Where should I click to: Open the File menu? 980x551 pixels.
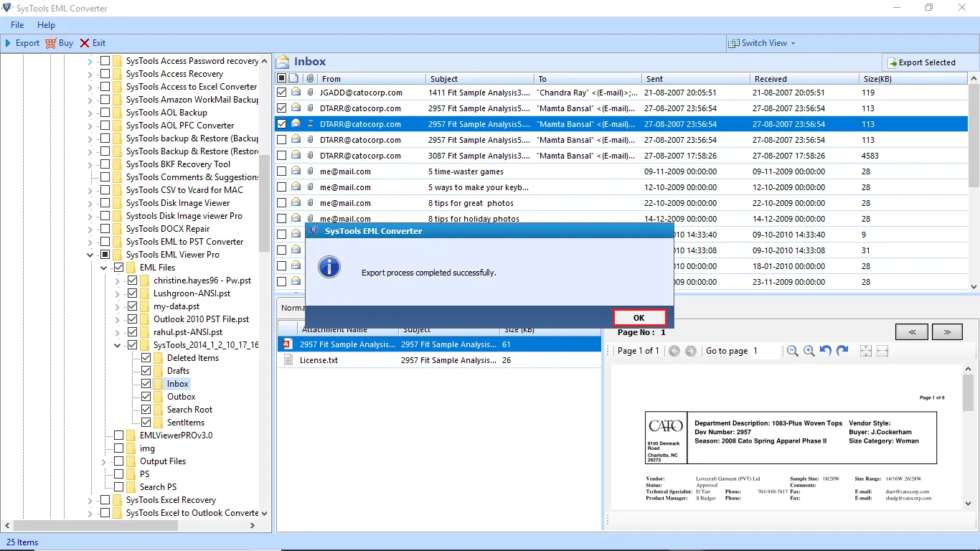coord(17,25)
